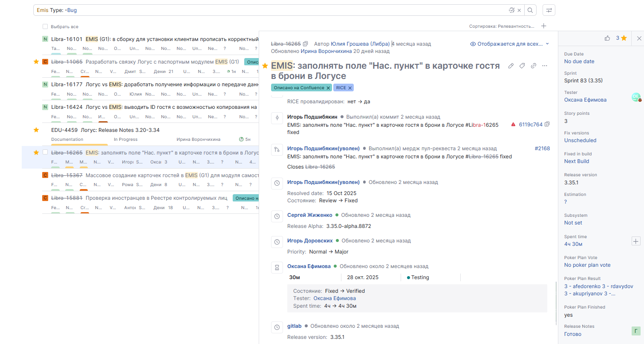
Task: Open the filter settings sliders button
Action: click(x=549, y=10)
